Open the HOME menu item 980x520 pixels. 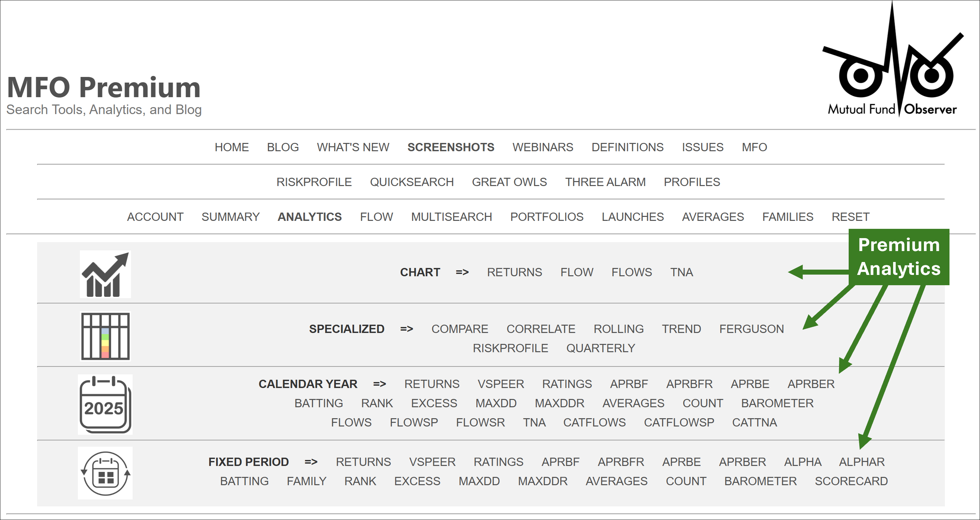(232, 147)
